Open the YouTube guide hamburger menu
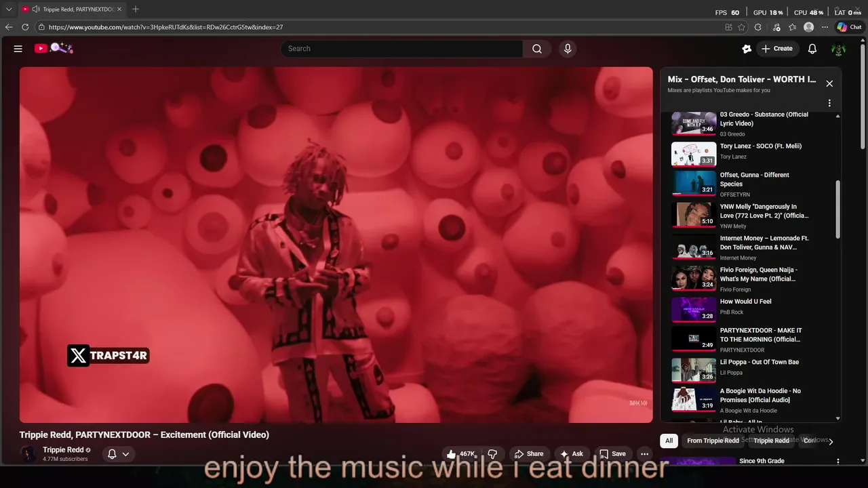868x488 pixels. click(18, 49)
